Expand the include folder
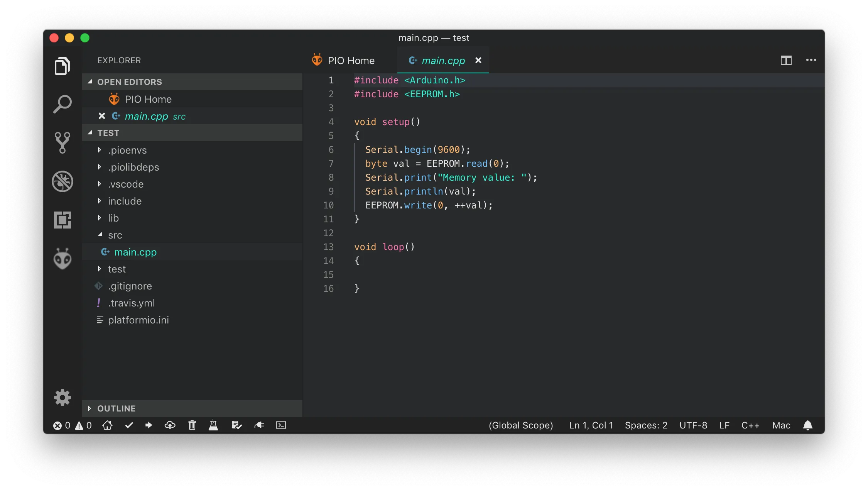Image resolution: width=868 pixels, height=491 pixels. tap(124, 201)
